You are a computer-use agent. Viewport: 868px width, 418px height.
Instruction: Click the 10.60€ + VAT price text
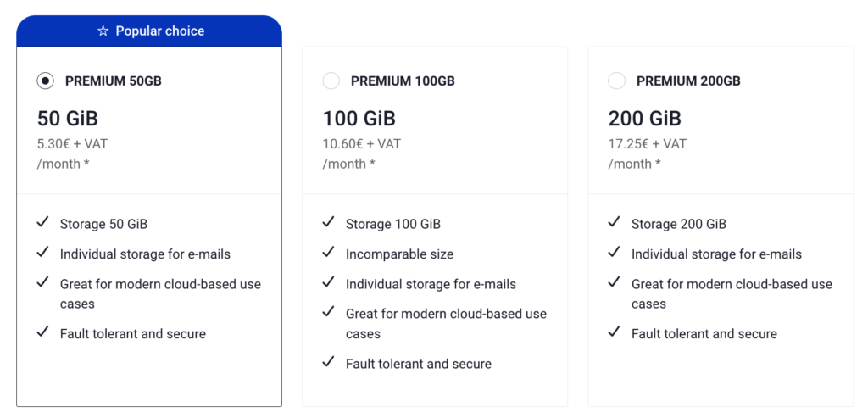tap(362, 144)
